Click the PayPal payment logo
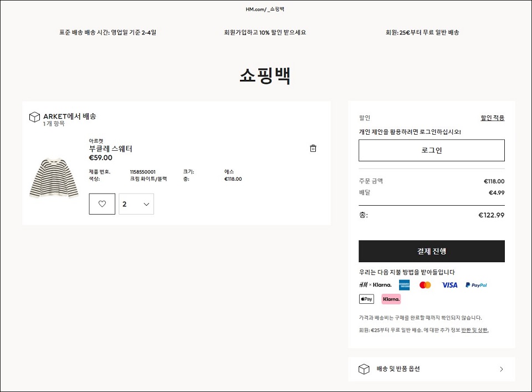 [476, 285]
